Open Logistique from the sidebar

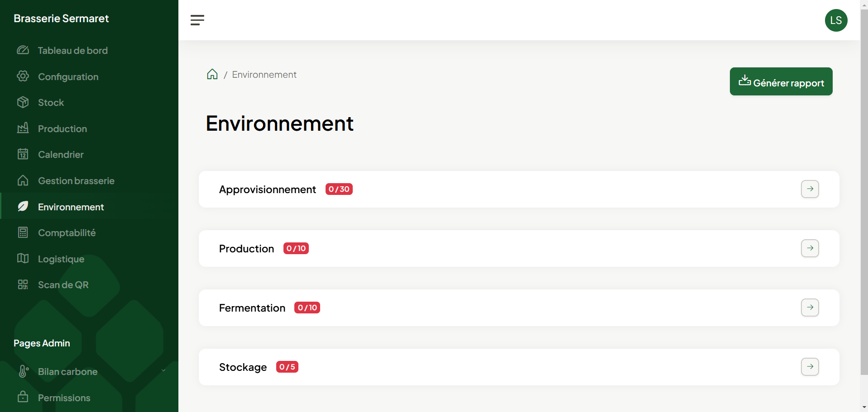click(x=61, y=259)
